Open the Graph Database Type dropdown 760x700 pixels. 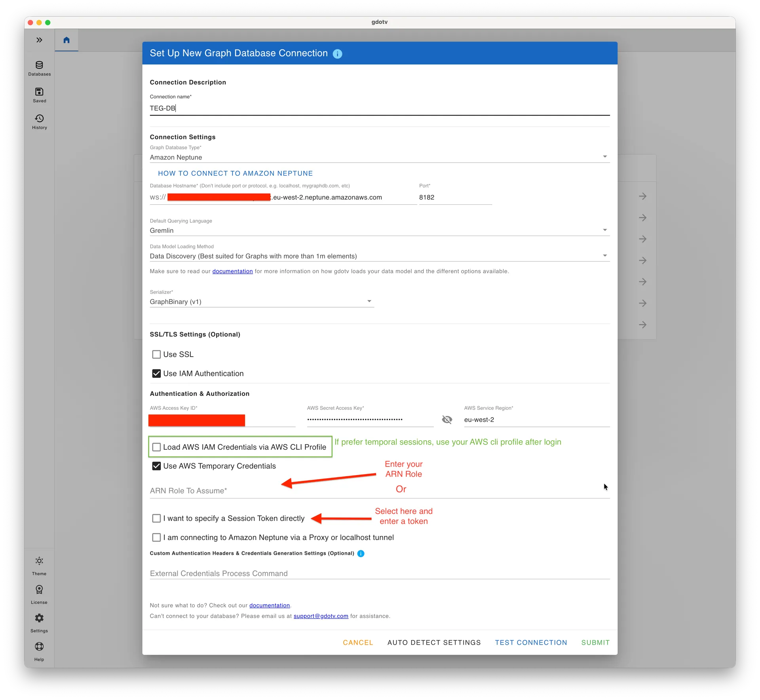point(380,157)
